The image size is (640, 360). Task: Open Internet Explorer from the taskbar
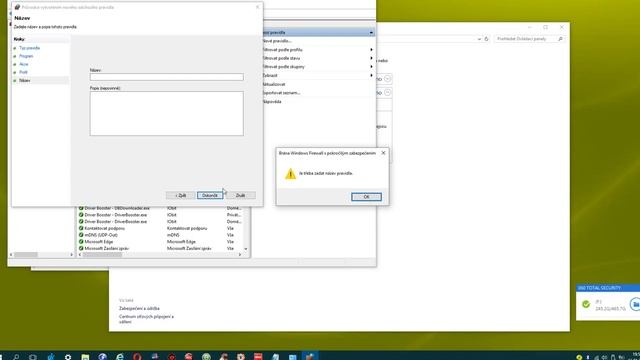click(x=120, y=357)
